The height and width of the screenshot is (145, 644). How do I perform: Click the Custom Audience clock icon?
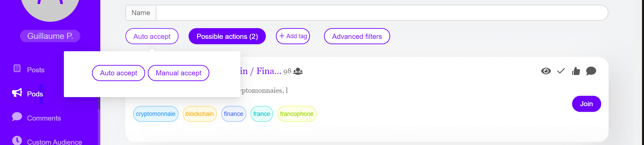tap(17, 140)
